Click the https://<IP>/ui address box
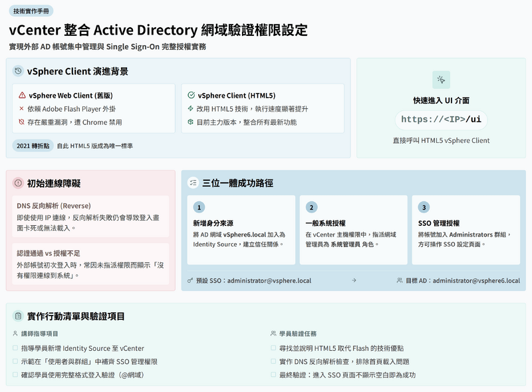This screenshot has height=392, width=532. (441, 120)
